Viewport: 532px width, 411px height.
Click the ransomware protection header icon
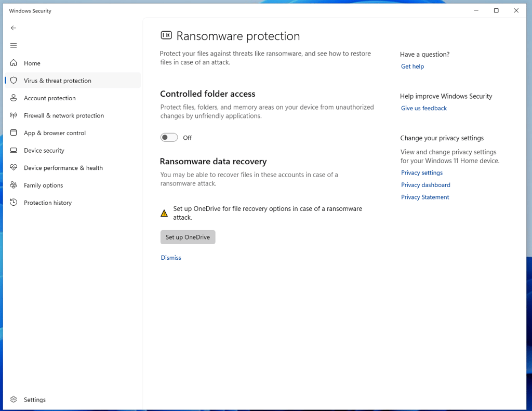(x=166, y=35)
